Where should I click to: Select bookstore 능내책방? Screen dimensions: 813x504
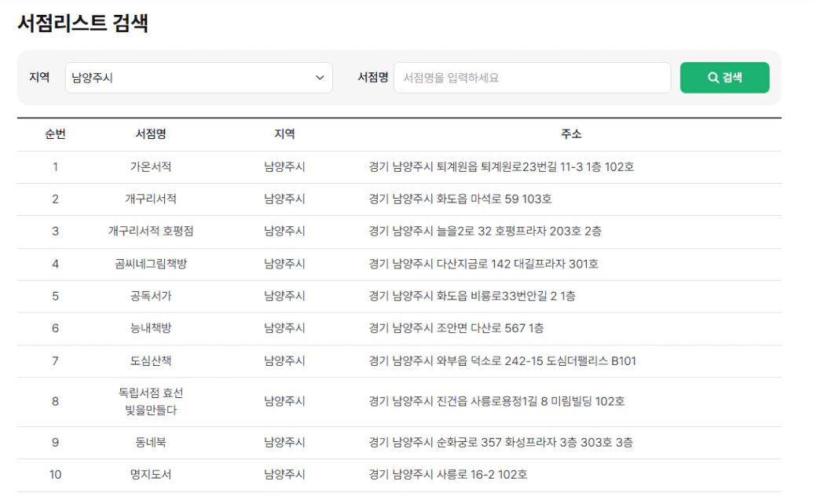[150, 328]
